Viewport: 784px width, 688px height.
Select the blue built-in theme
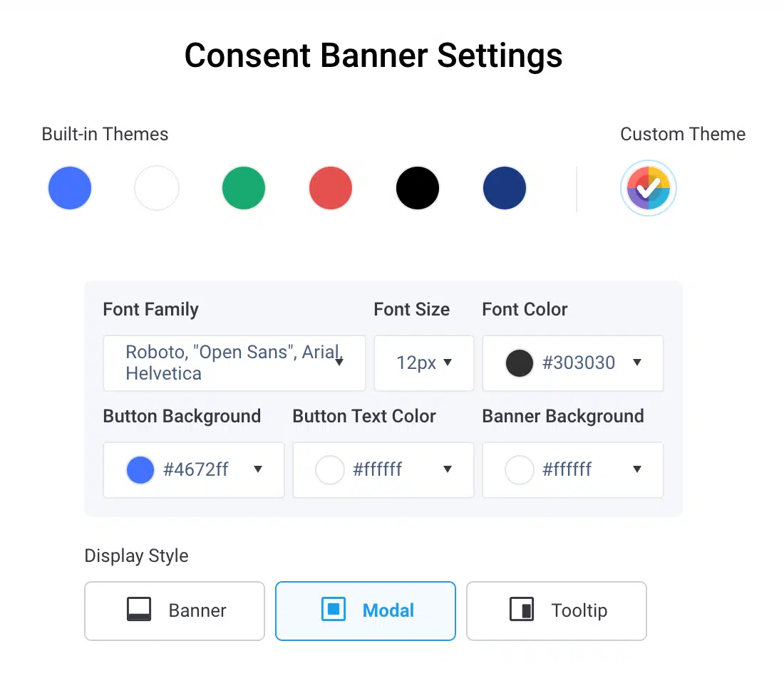[69, 187]
